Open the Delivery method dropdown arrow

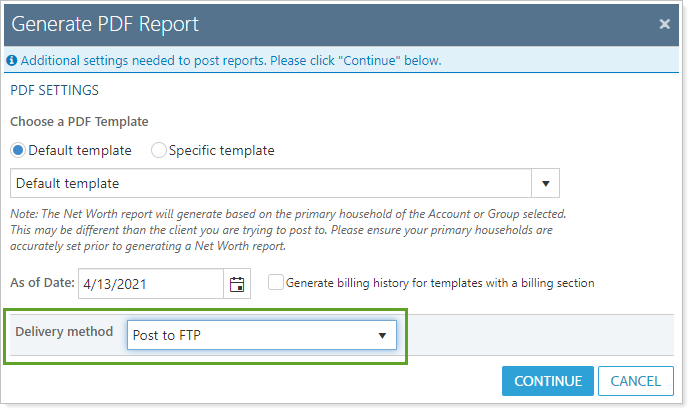(x=382, y=336)
